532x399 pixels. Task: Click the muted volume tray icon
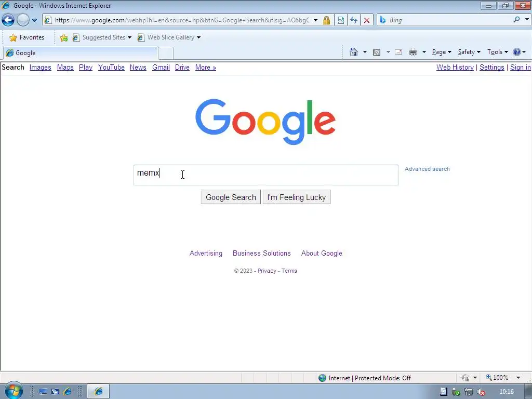tap(481, 392)
